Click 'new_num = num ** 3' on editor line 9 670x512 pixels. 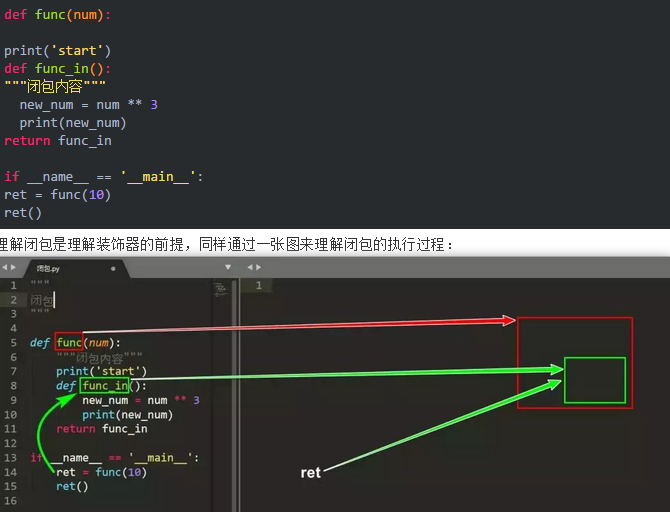tap(141, 400)
